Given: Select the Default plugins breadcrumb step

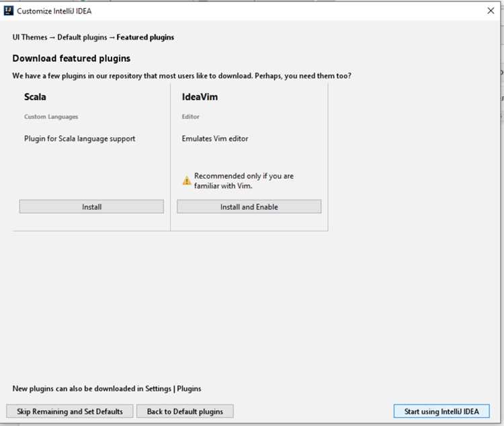Looking at the screenshot, I should pos(82,38).
